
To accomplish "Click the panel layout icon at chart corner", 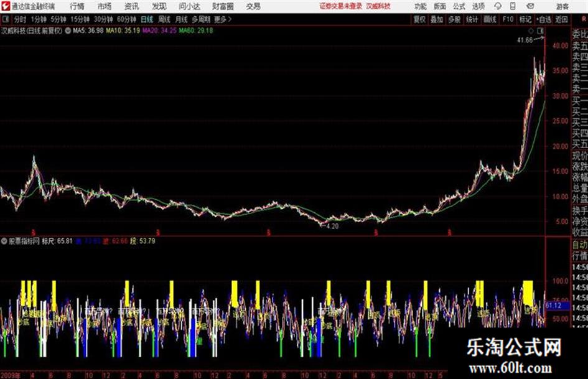I will pyautogui.click(x=540, y=30).
